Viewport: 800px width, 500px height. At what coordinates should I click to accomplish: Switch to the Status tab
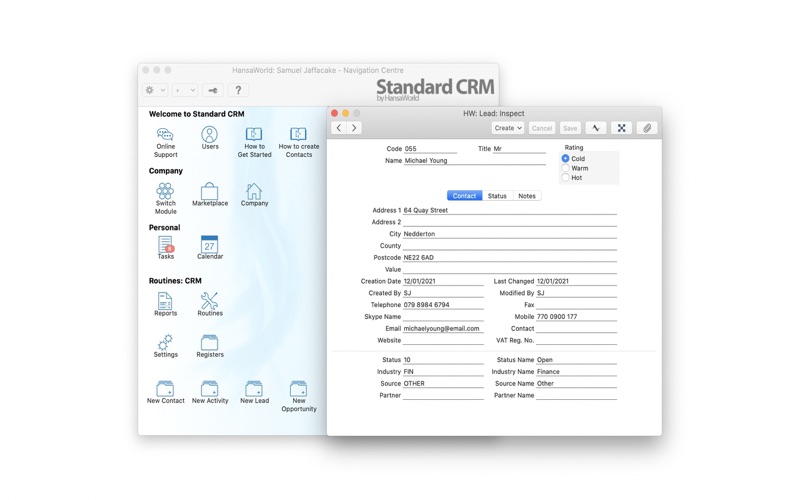pos(497,196)
